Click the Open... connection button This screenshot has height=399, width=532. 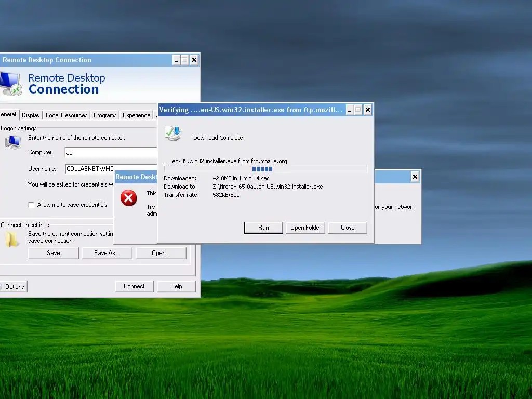[161, 253]
